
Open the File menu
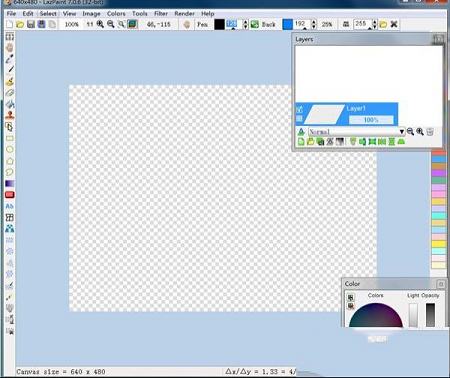11,14
